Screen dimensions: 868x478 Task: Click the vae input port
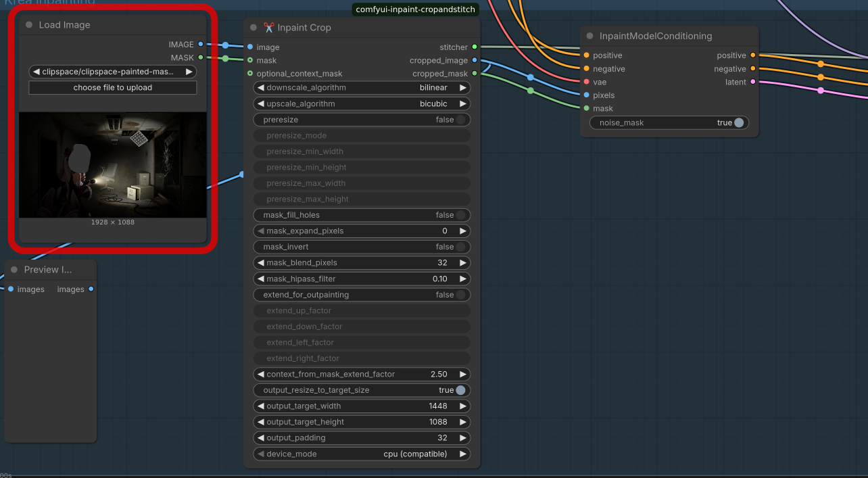click(x=586, y=82)
